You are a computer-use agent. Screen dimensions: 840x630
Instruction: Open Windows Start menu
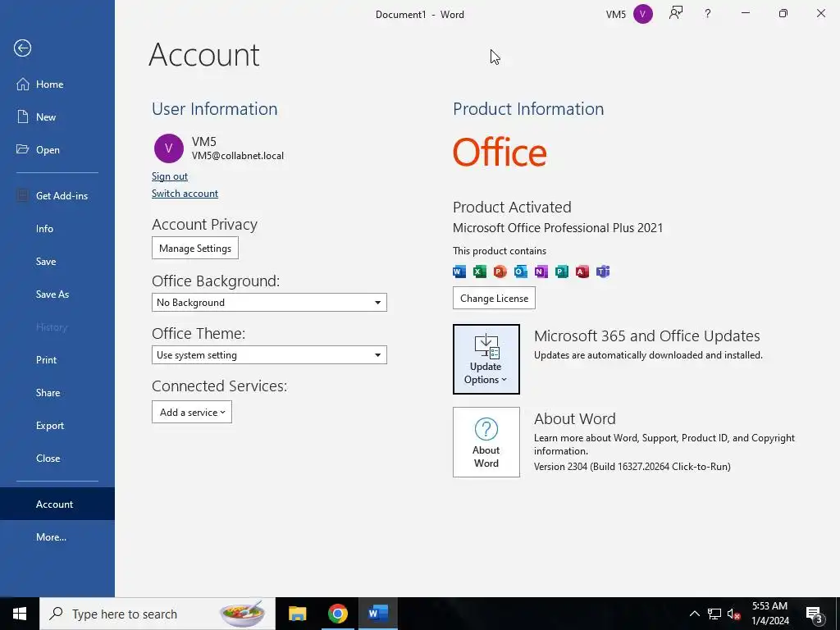(20, 614)
